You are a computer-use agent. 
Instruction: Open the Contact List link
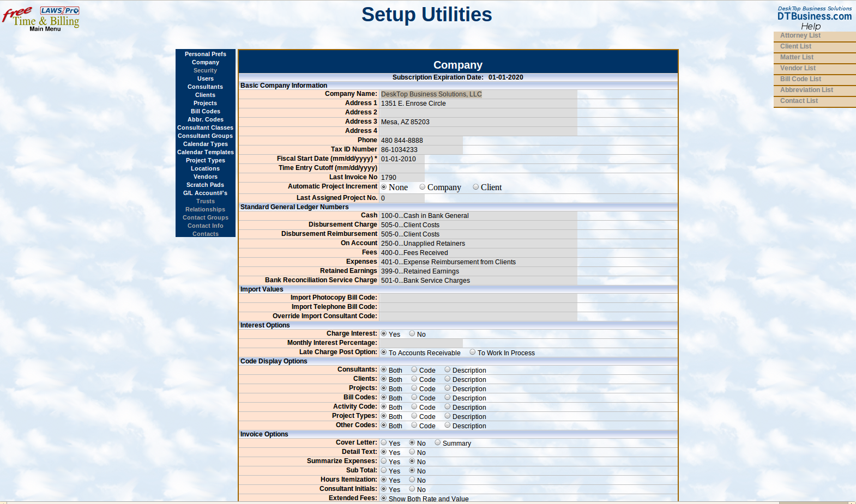799,101
